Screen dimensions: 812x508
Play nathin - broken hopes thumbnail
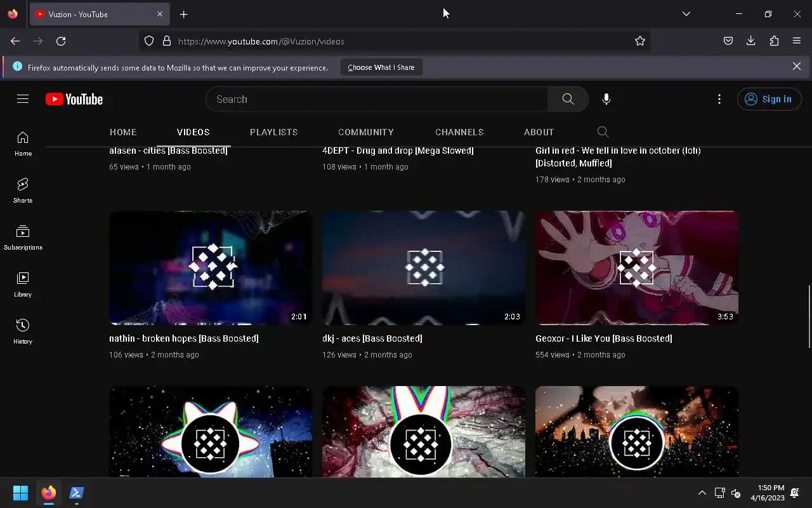[211, 268]
